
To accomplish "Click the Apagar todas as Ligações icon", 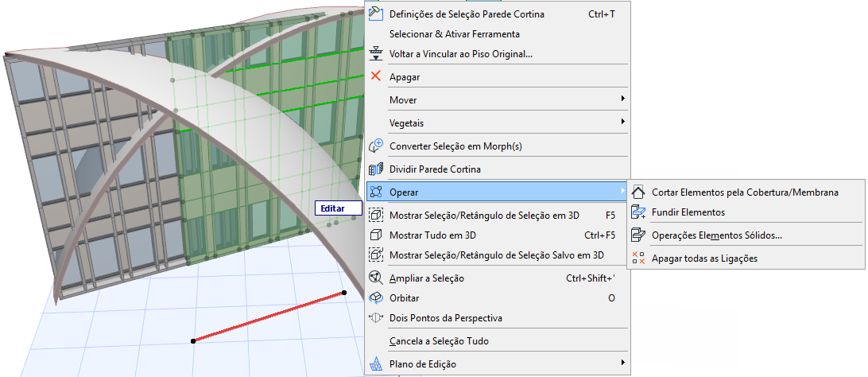I will (638, 258).
